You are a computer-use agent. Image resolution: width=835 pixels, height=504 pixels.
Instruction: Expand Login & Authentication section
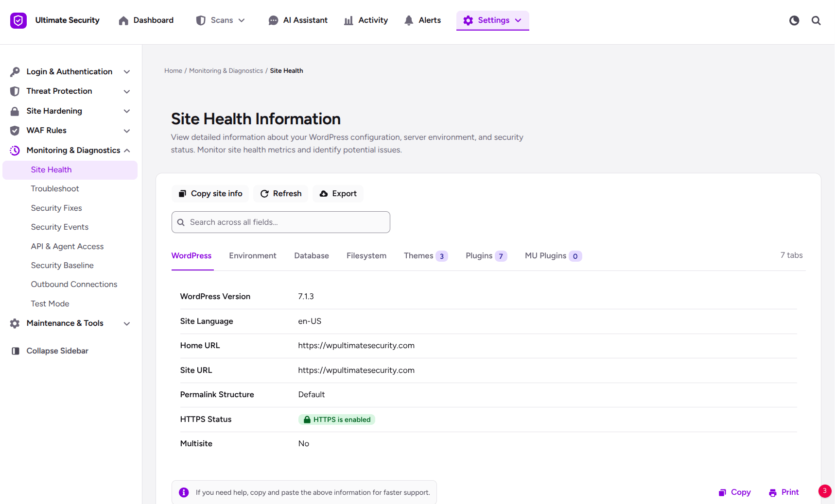point(70,72)
